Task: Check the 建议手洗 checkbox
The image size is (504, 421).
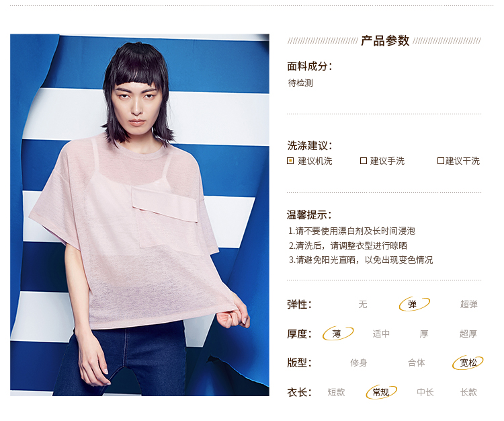Action: coord(364,161)
